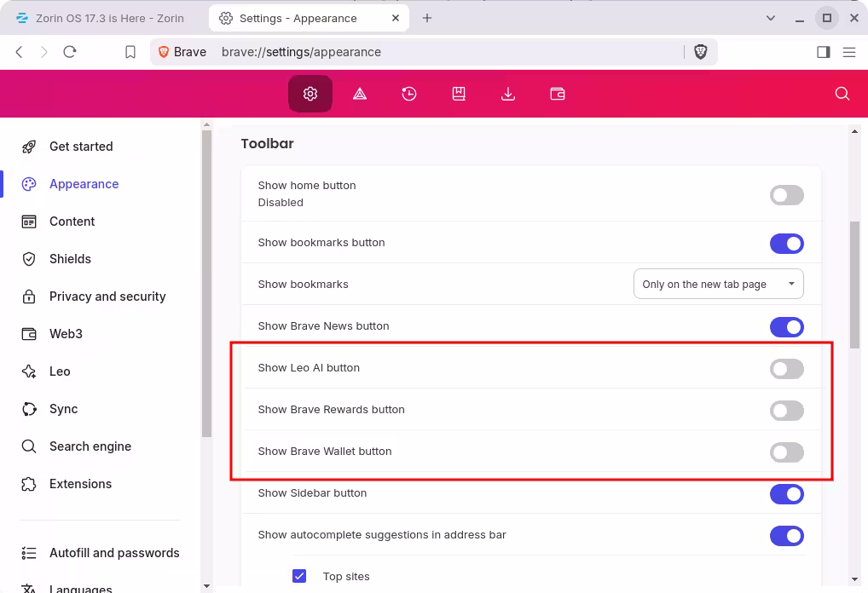
Task: Bookmark this page using the bookmark icon
Action: [130, 52]
